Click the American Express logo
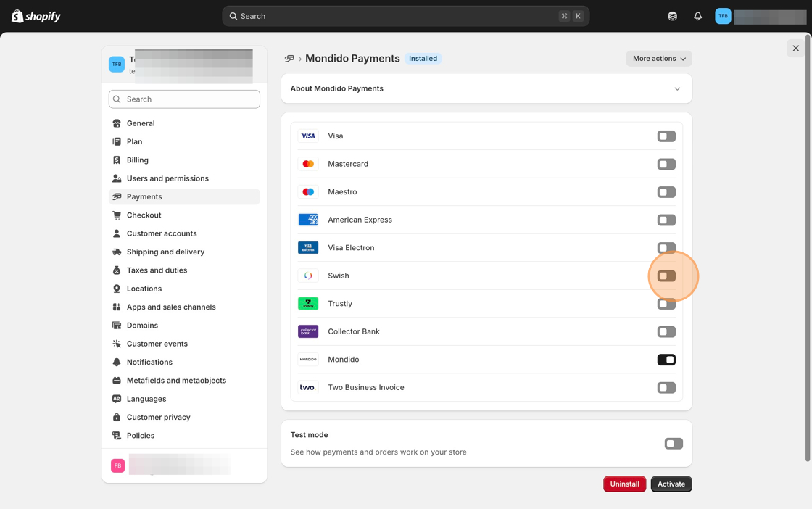Screen dimensions: 812x509 (x=308, y=220)
